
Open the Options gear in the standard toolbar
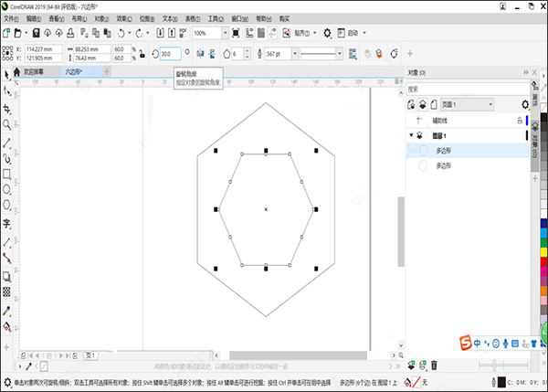(x=327, y=33)
